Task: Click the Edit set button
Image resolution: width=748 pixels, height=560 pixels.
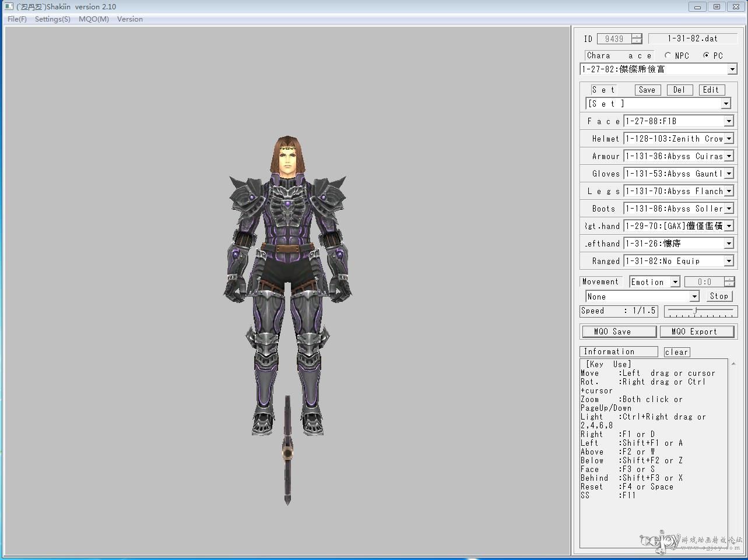Action: pyautogui.click(x=711, y=90)
